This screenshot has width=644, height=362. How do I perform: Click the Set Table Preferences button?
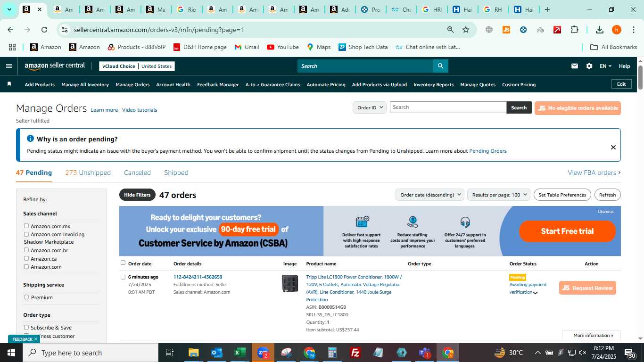(x=562, y=195)
